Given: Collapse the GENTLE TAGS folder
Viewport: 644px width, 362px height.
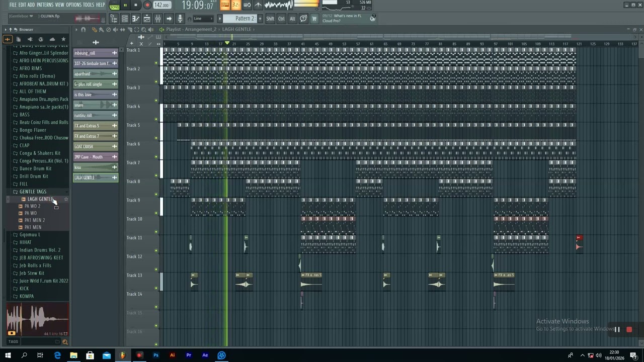Looking at the screenshot, I should (33, 192).
